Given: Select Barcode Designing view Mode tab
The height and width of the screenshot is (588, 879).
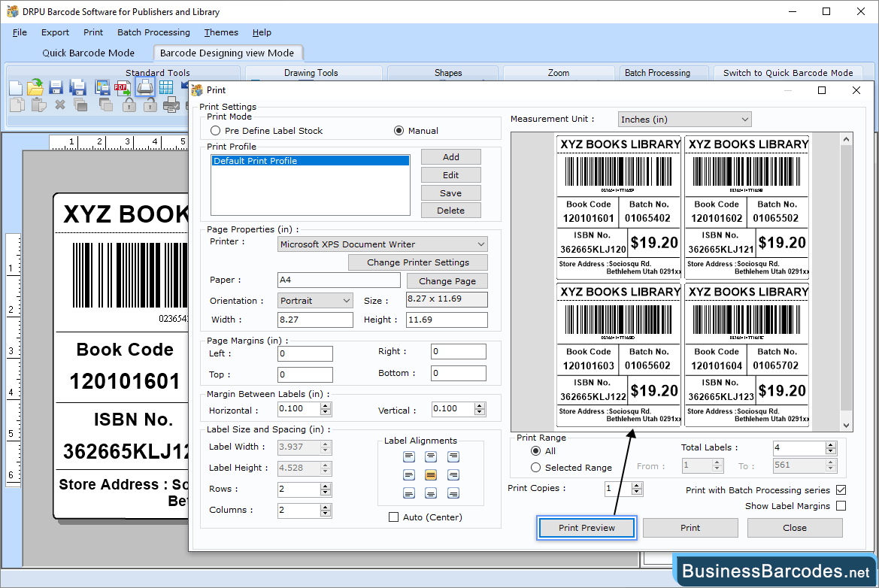Looking at the screenshot, I should (x=227, y=53).
